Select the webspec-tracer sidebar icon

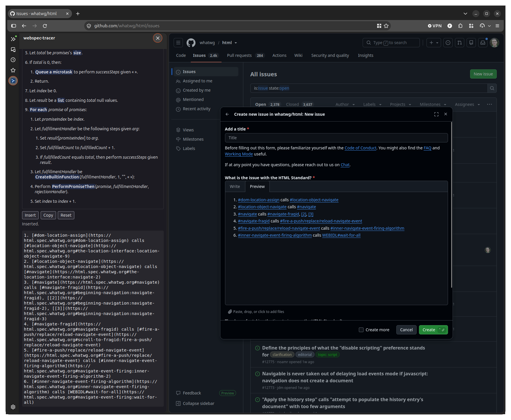13,81
